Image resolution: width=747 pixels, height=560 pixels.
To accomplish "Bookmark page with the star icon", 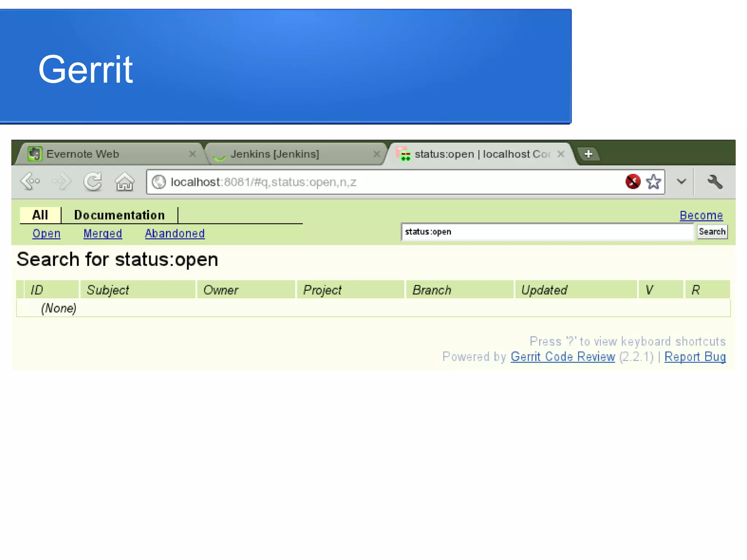I will (x=653, y=182).
